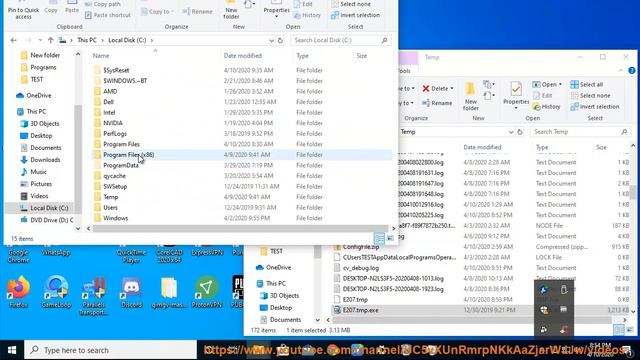Select the Users folder
The width and height of the screenshot is (640, 360).
click(242, 207)
